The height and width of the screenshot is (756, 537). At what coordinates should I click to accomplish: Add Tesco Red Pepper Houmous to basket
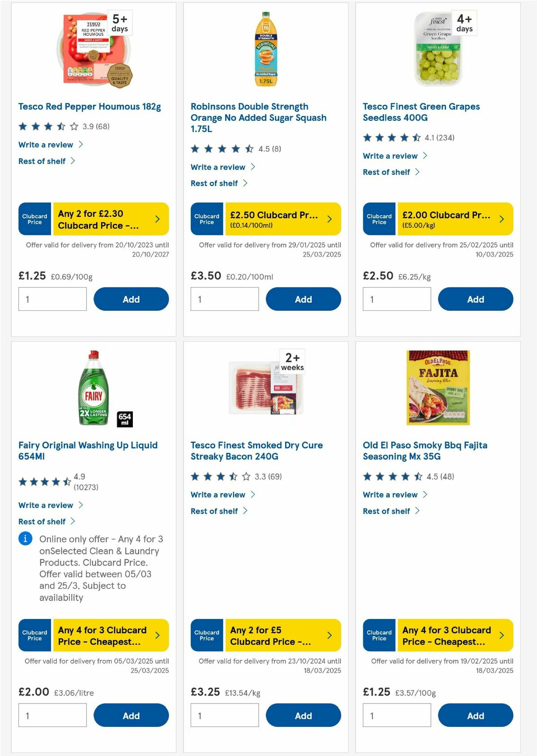[131, 299]
